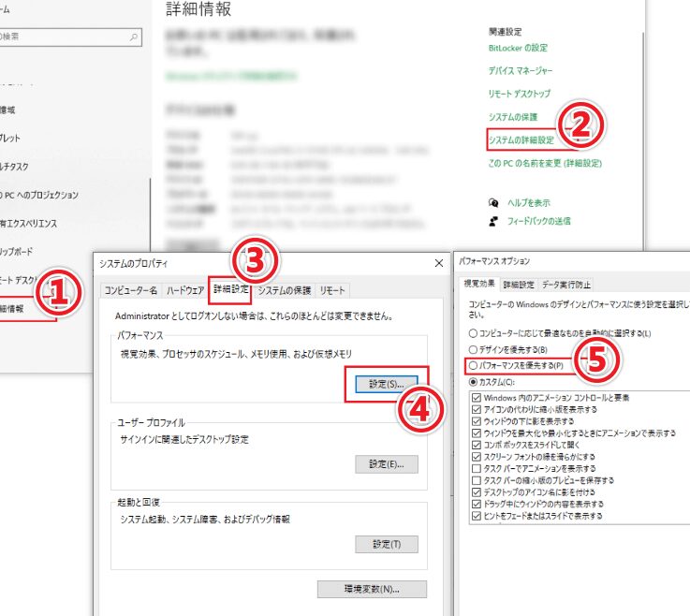Open システムの詳細設定 link

(x=521, y=139)
